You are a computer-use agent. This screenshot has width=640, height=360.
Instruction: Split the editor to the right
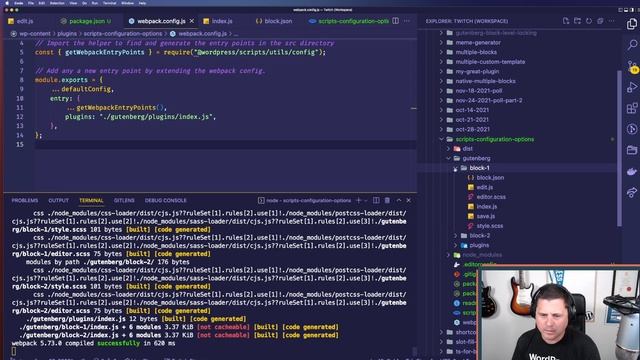click(x=396, y=21)
